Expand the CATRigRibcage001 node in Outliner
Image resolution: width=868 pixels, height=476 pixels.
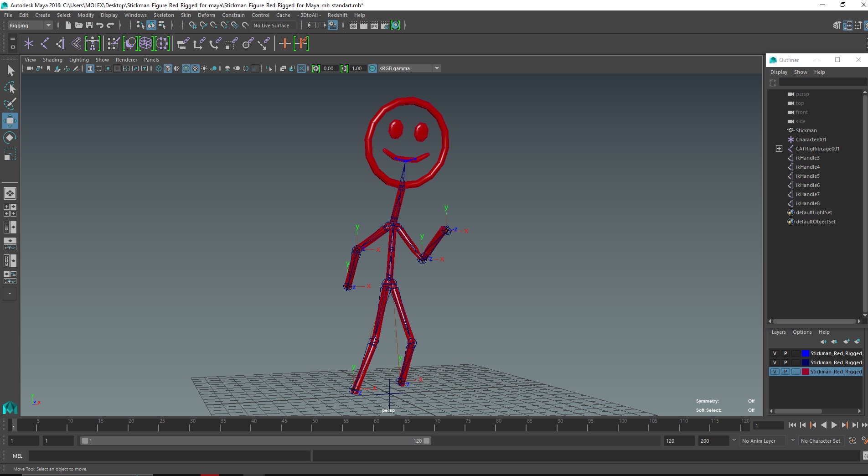click(x=779, y=149)
